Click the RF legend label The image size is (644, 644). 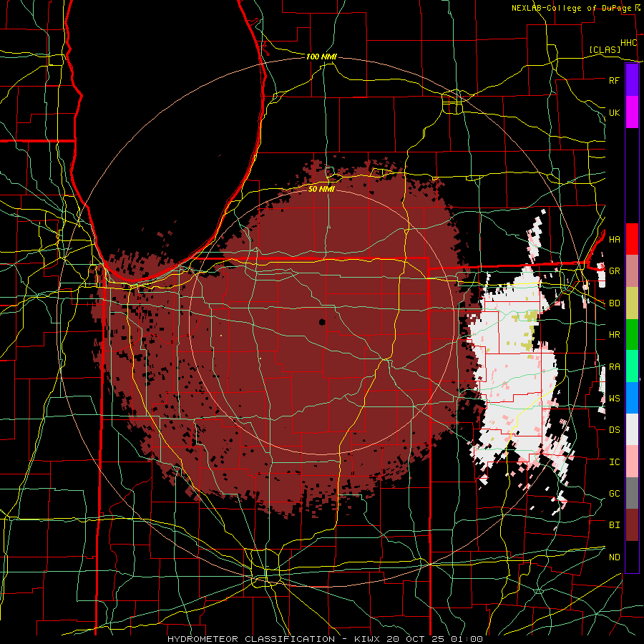[x=614, y=80]
